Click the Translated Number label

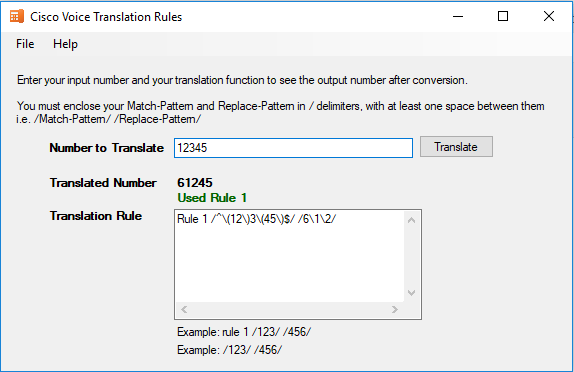click(103, 183)
